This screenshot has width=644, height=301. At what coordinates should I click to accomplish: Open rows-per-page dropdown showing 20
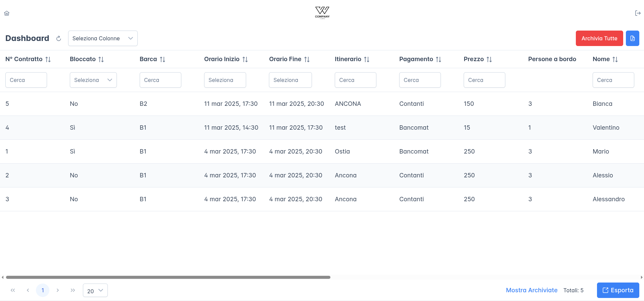coord(95,291)
